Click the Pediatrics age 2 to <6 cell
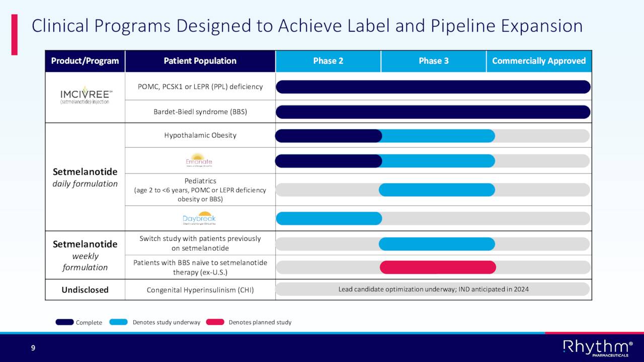 pos(200,190)
